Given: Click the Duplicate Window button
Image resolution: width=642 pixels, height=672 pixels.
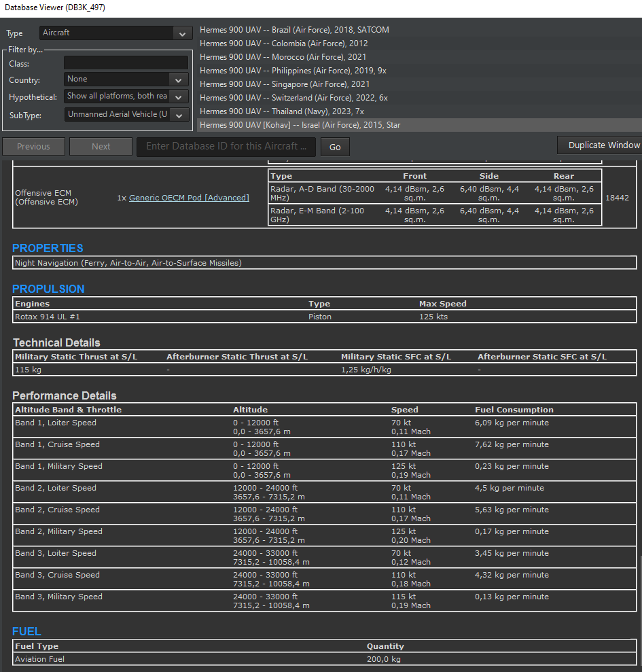Looking at the screenshot, I should coord(601,145).
